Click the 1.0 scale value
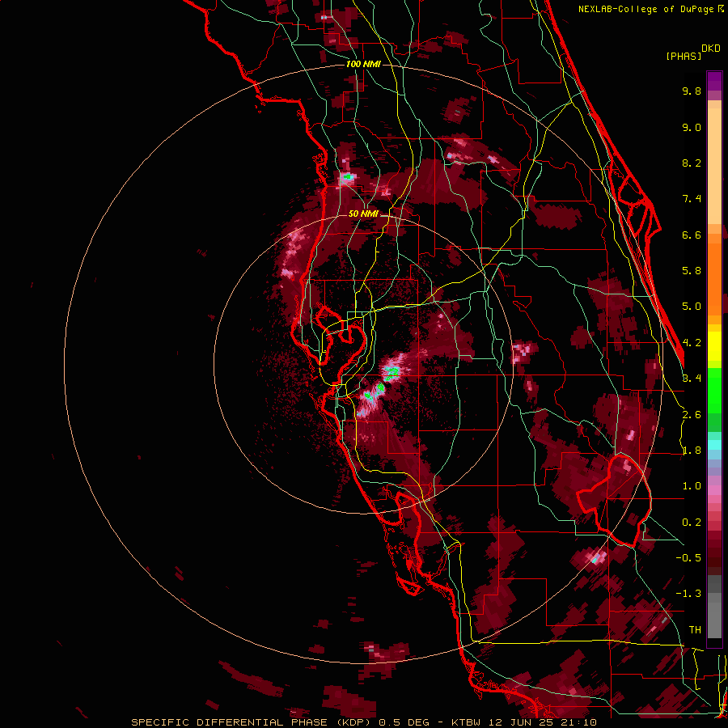The height and width of the screenshot is (728, 728). 692,486
